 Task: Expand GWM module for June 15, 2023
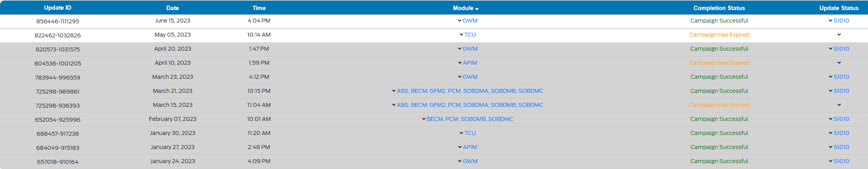(460, 21)
